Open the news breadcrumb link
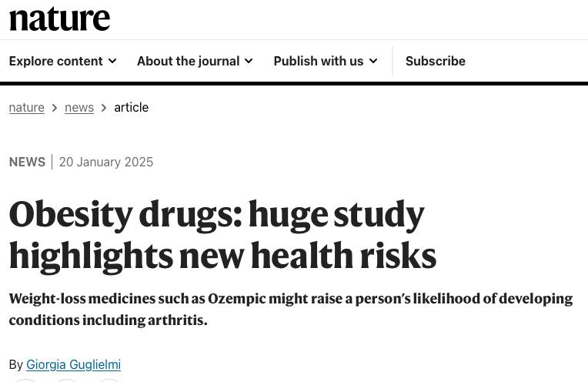Viewport: 588px width, 382px height. (x=79, y=107)
